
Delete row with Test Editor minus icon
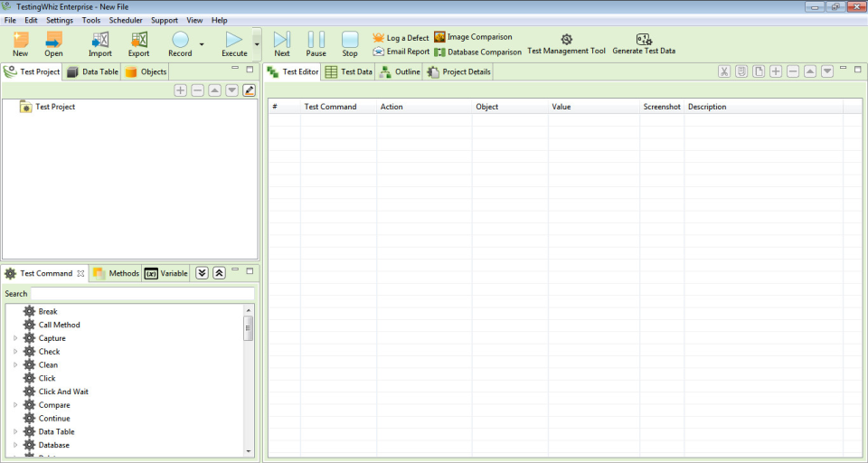[x=793, y=71]
